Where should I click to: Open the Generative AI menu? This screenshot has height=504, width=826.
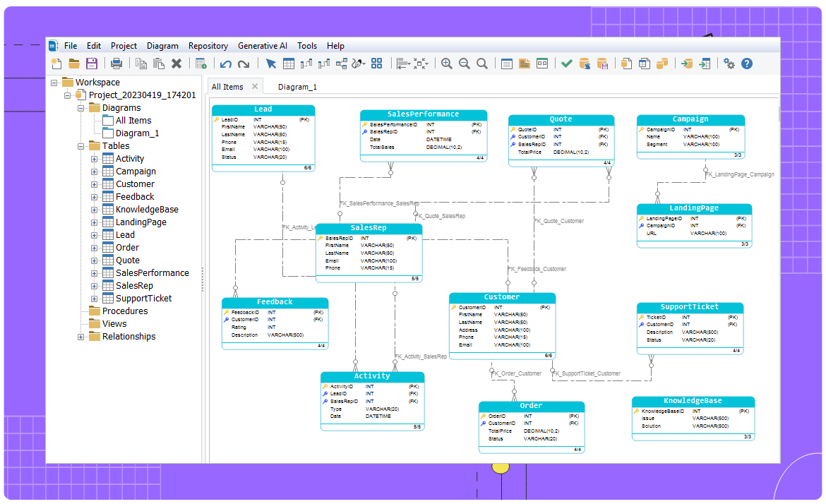click(x=263, y=46)
